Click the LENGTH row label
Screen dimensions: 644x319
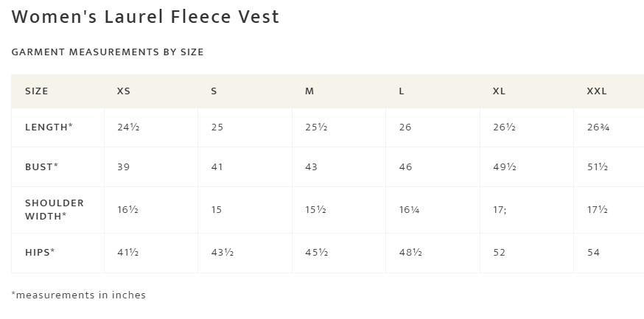[49, 127]
